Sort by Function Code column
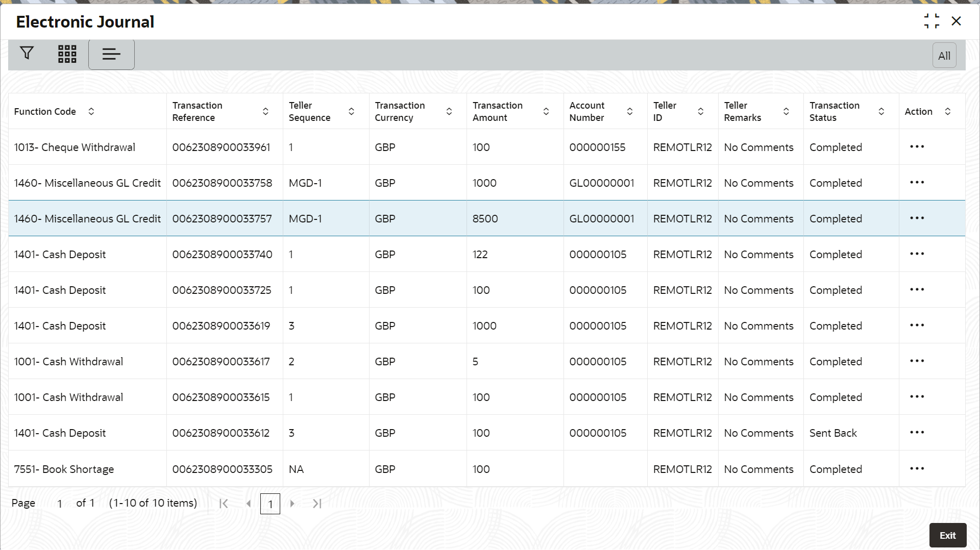Viewport: 980px width, 550px height. 91,111
